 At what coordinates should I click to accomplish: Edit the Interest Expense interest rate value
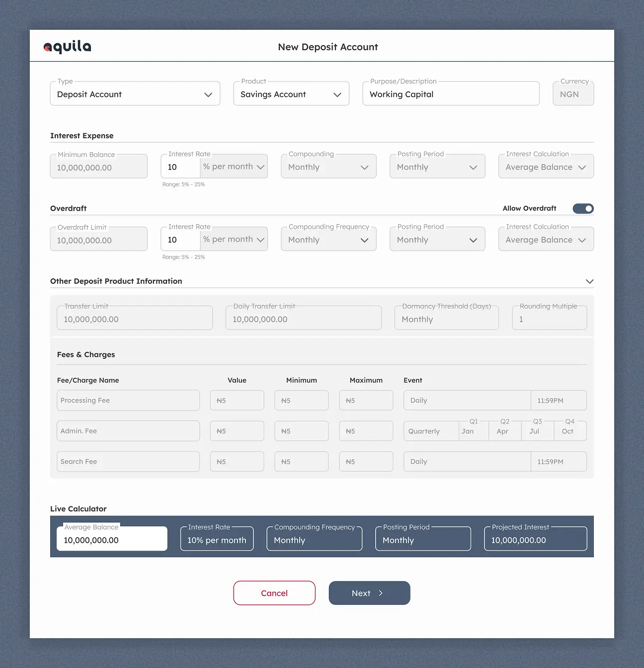[x=180, y=167]
